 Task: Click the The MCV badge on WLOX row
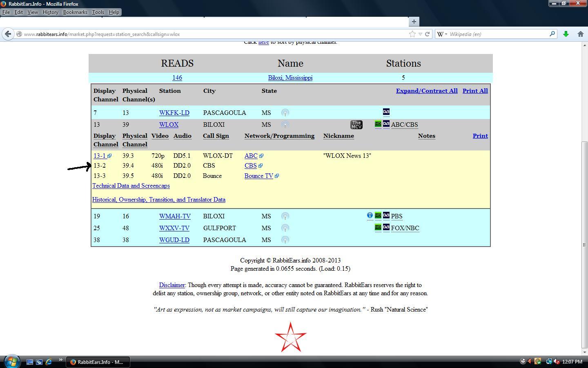356,125
